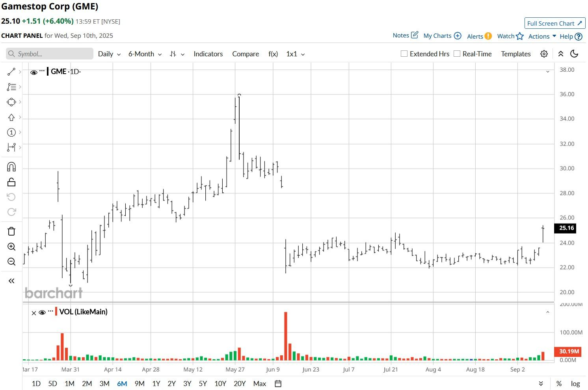Screen dimensions: 588x390
Task: Click the undo arrow icon
Action: (11, 197)
